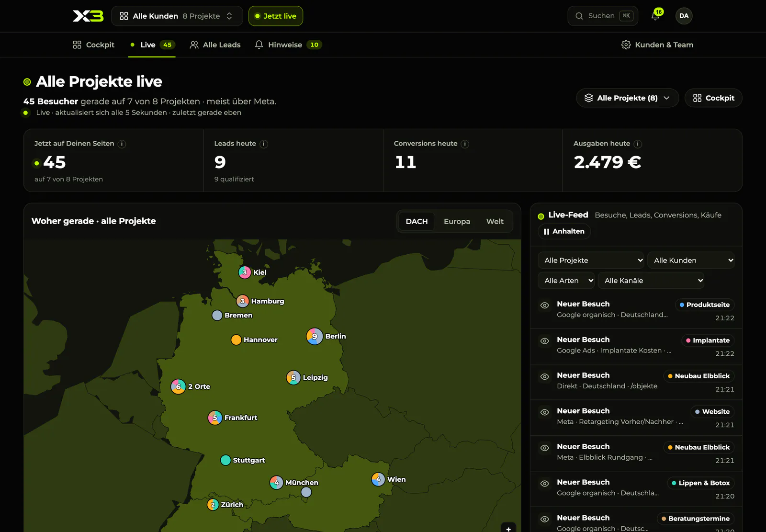Open the Alle Kunden 8 Projekte switcher
The image size is (766, 532).
coord(177,16)
